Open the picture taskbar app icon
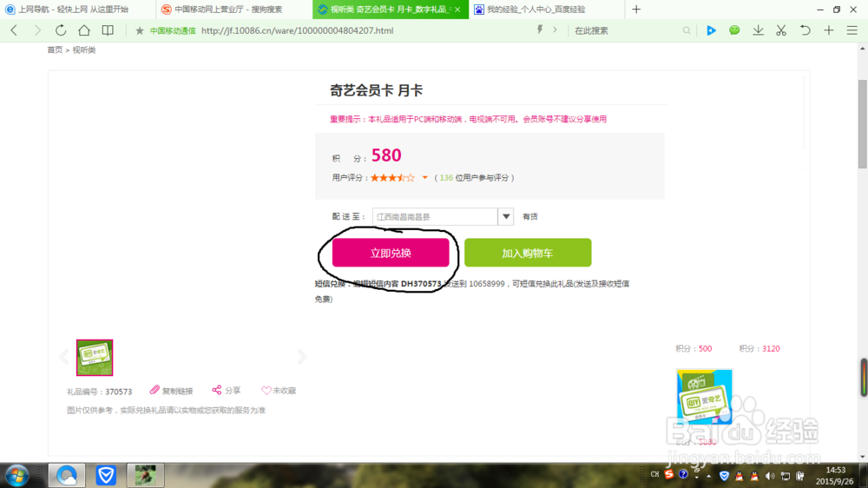 (146, 475)
